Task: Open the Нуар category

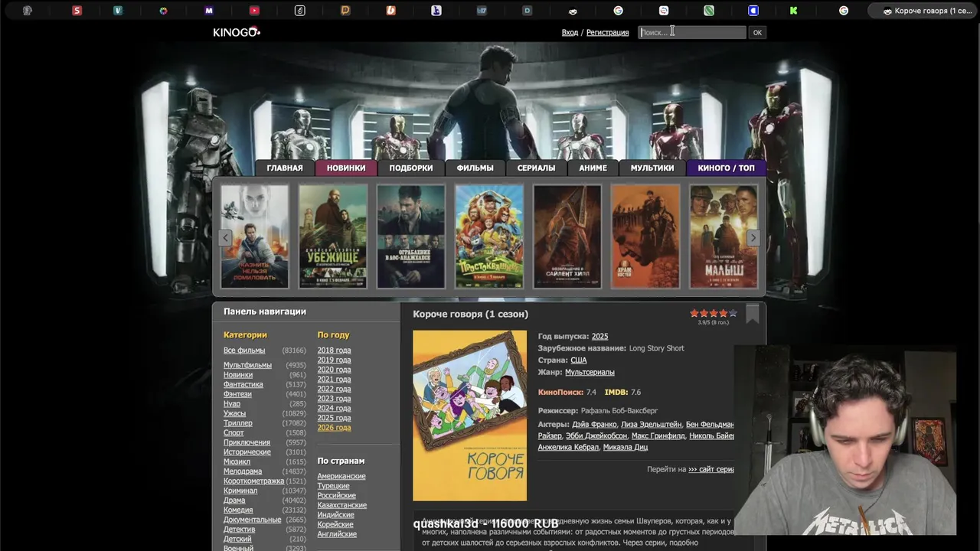Action: tap(232, 403)
